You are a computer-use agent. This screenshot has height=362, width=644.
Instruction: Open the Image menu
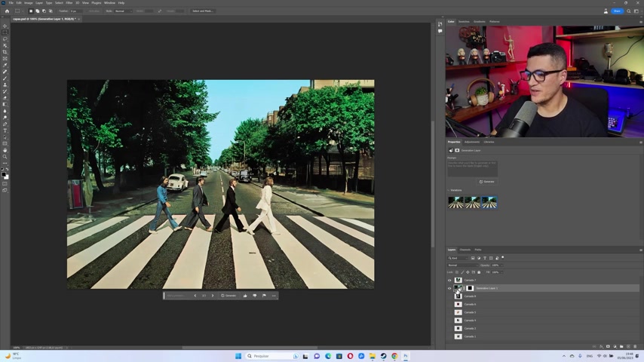[29, 3]
